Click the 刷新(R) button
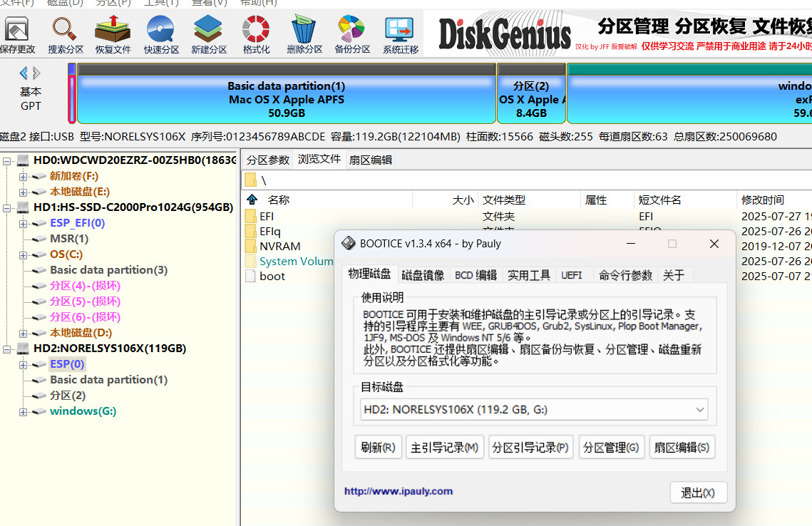812x526 pixels. click(x=378, y=448)
